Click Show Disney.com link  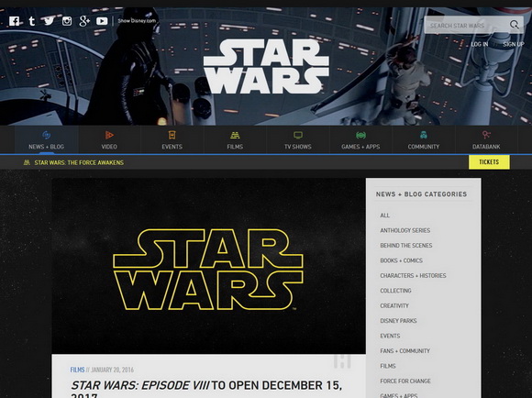click(137, 21)
